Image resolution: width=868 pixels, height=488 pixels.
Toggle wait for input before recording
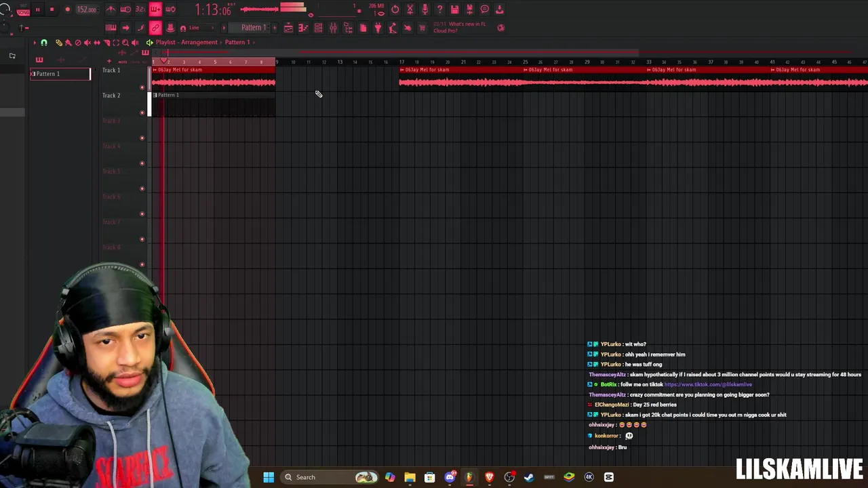125,9
